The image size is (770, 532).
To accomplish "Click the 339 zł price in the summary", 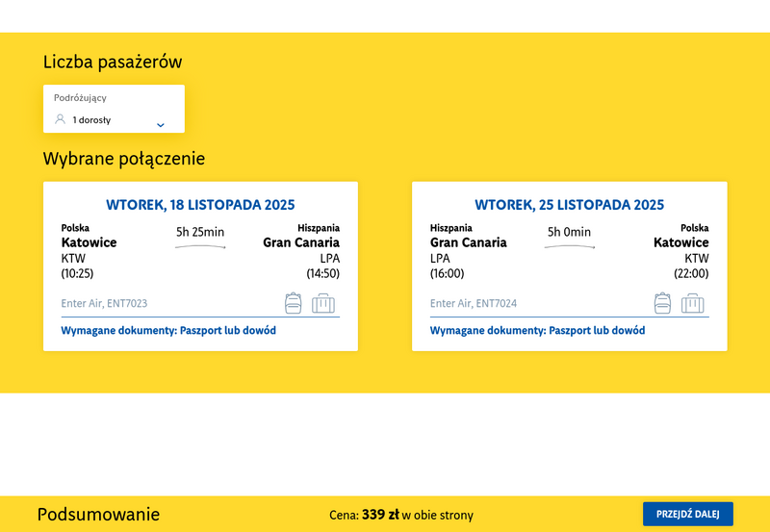I will 380,515.
